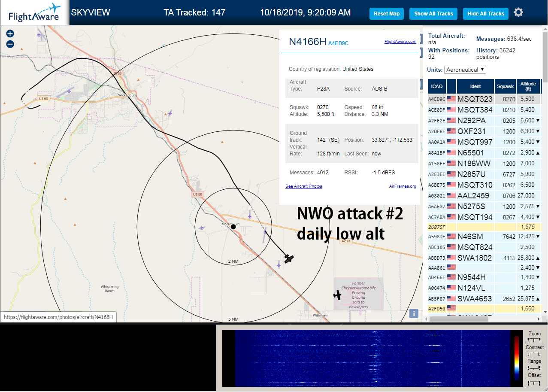
Task: Select the N65501 aircraft row
Action: [484, 153]
